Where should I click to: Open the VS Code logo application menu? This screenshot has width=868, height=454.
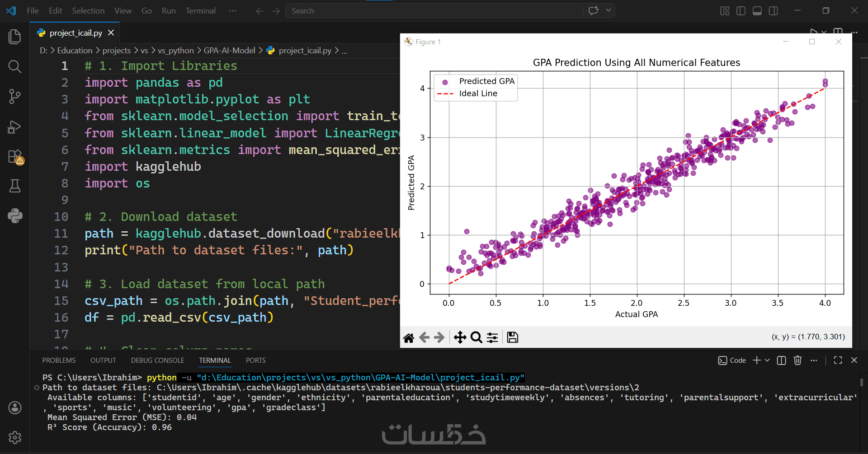(x=11, y=11)
